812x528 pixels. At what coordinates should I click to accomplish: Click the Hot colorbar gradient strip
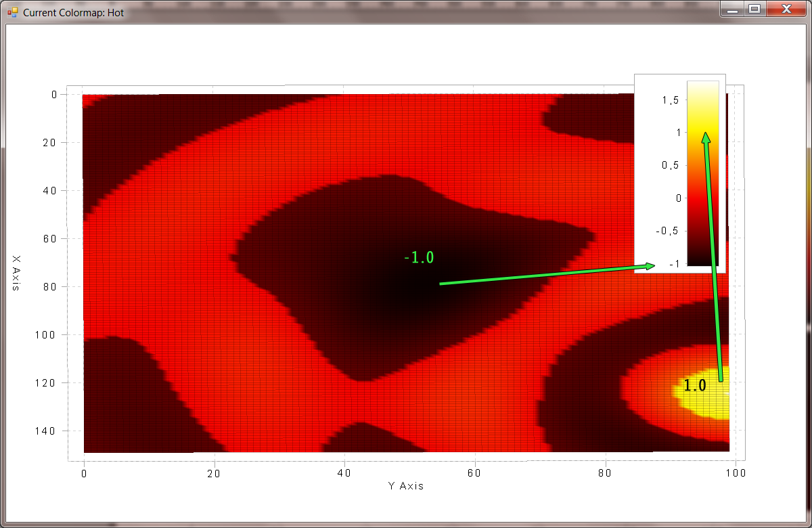point(702,173)
